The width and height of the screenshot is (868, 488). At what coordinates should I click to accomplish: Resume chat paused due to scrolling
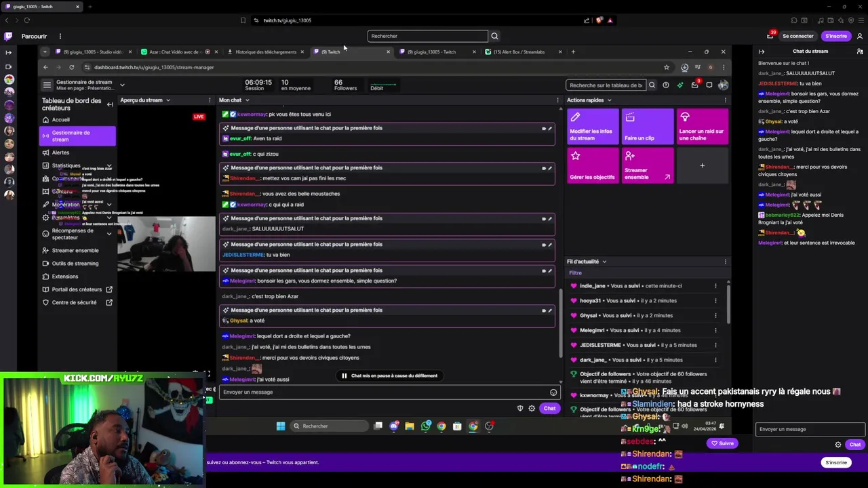(389, 375)
